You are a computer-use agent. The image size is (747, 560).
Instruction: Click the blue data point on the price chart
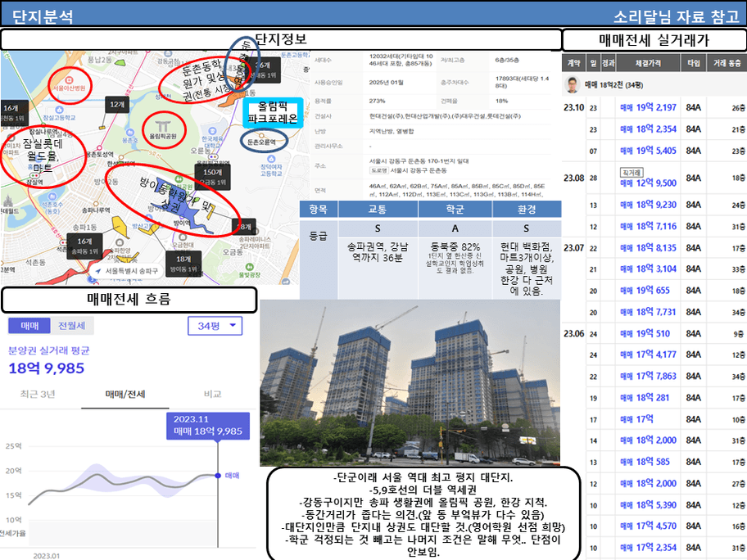click(x=218, y=475)
